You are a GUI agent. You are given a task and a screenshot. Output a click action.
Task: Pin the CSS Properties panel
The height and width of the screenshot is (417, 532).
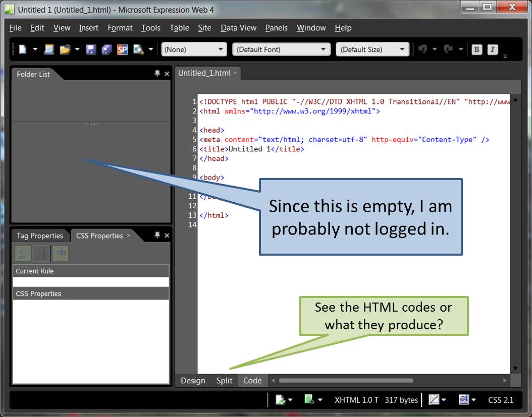(157, 235)
